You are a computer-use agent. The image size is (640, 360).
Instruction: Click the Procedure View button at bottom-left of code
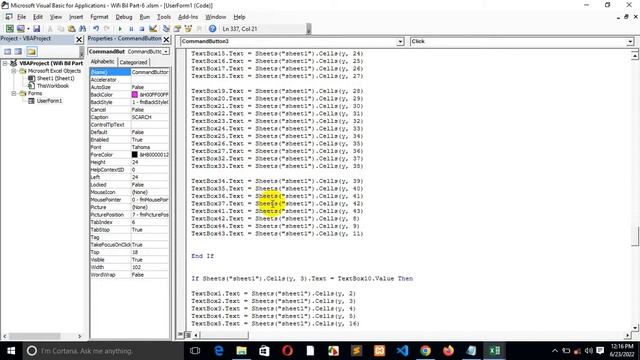point(180,335)
